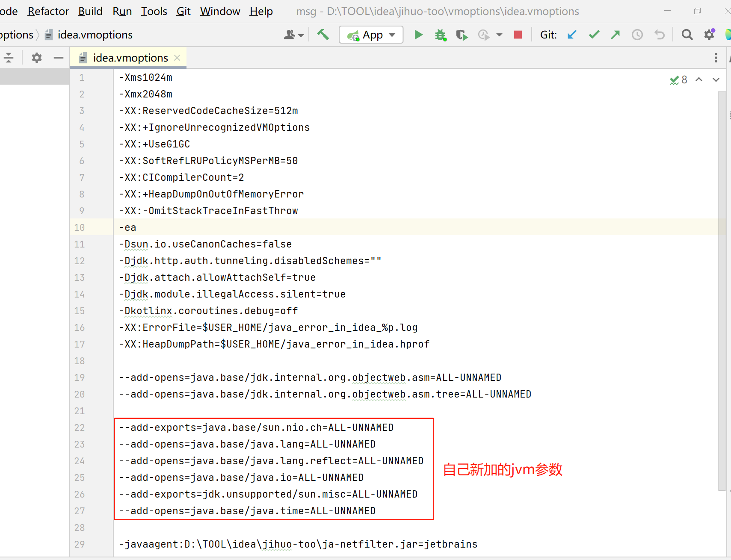Click the Build project hammer
The image size is (731, 560).
(323, 35)
